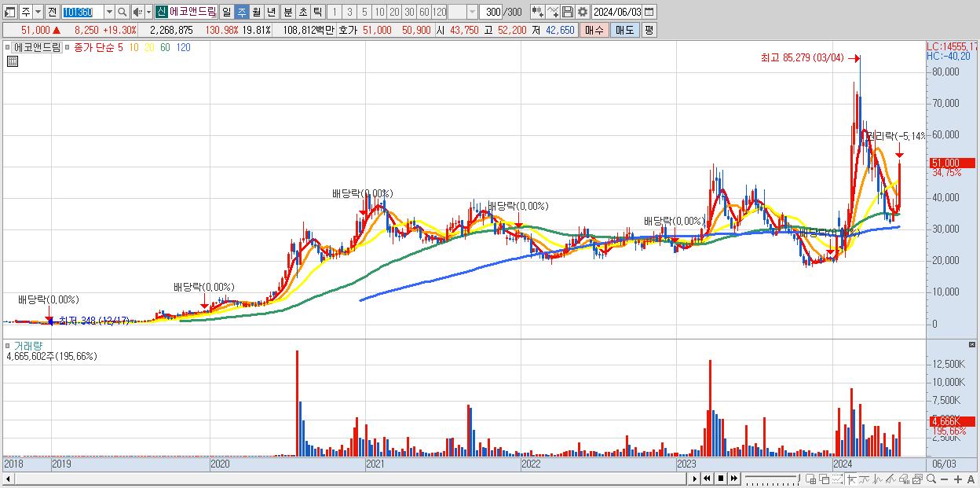Click the pencil drawing line icon
980x488 pixels.
[891, 479]
